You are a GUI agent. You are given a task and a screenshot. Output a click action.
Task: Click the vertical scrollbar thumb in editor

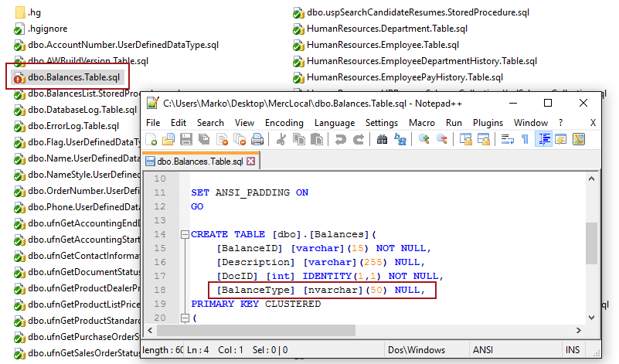(591, 243)
